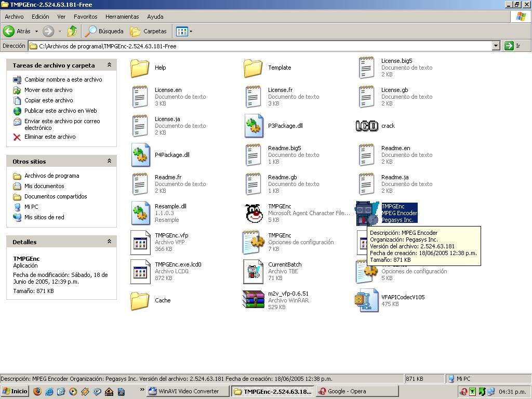Go to Mis sitios de red

pos(44,217)
